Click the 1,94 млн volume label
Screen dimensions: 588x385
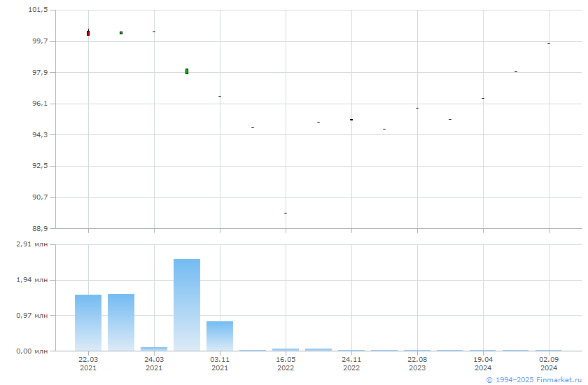(x=32, y=280)
